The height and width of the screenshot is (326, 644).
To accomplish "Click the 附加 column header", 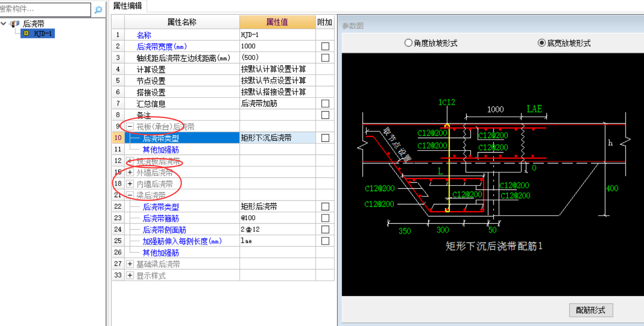I will pyautogui.click(x=325, y=22).
